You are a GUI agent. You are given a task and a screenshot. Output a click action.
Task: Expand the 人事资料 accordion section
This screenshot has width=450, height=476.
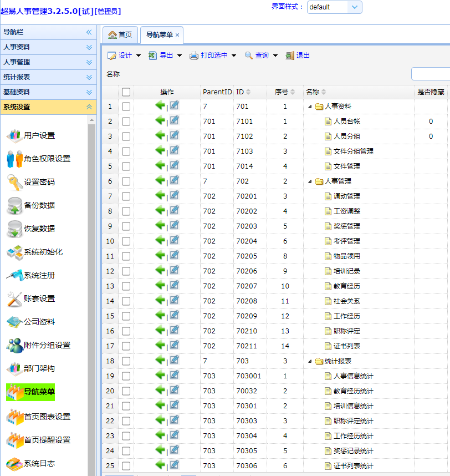click(x=49, y=47)
